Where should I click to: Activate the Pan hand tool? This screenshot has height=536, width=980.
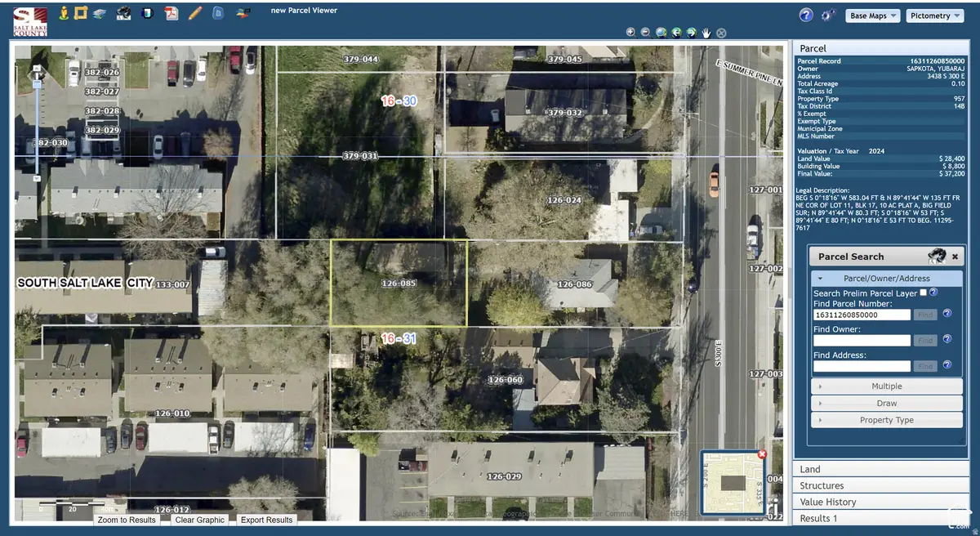tap(706, 33)
